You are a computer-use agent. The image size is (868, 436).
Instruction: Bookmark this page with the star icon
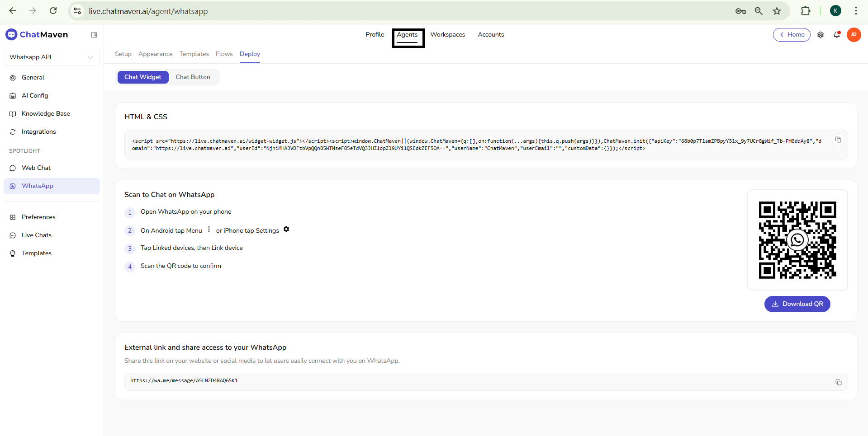pos(777,11)
